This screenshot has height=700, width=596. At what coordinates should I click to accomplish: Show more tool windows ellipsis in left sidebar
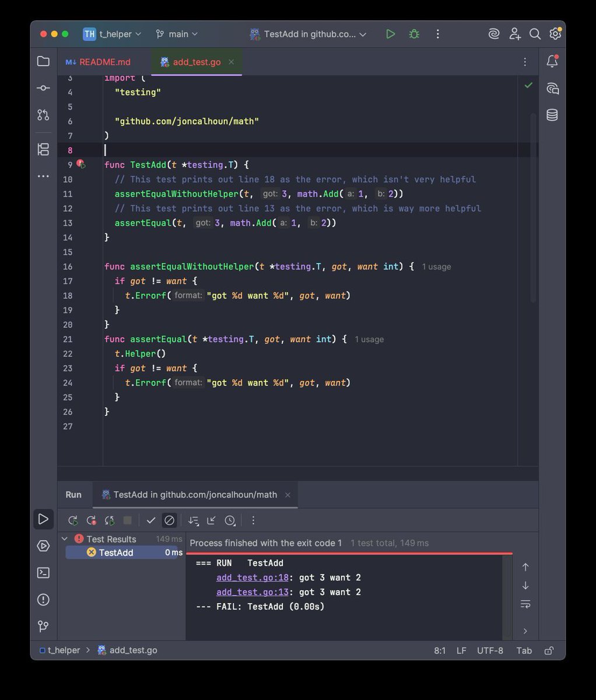tap(43, 176)
